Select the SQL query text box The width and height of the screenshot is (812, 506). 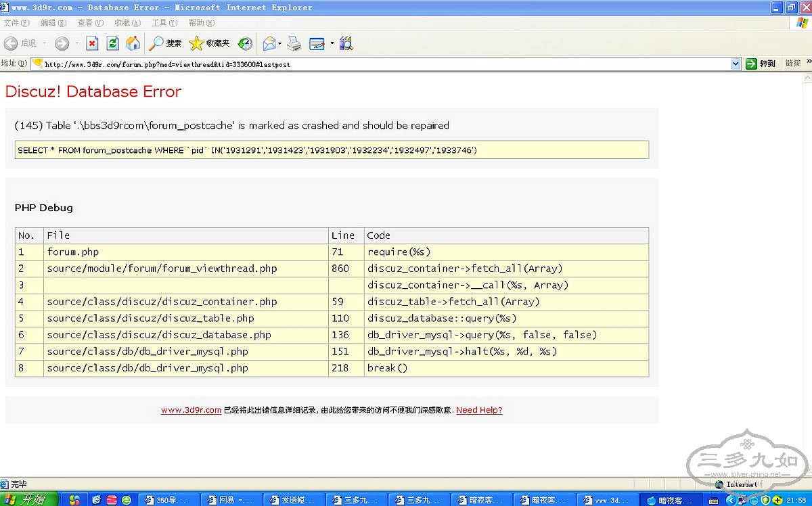click(332, 149)
